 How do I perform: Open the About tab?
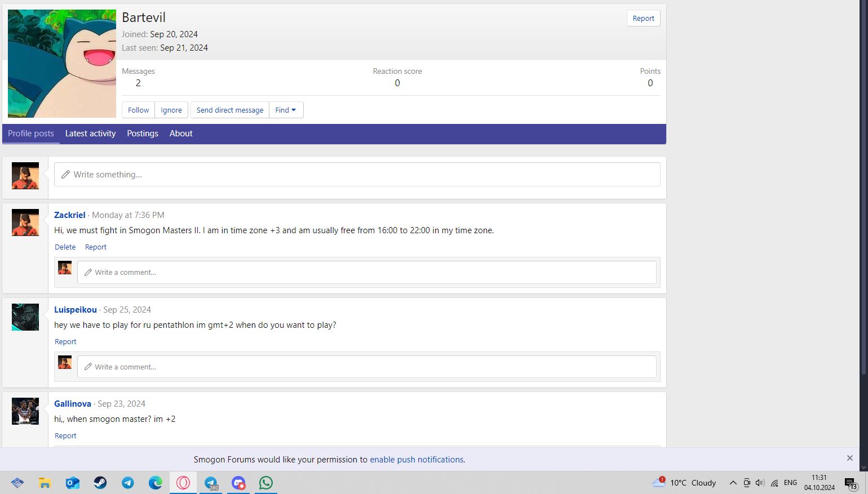(181, 133)
